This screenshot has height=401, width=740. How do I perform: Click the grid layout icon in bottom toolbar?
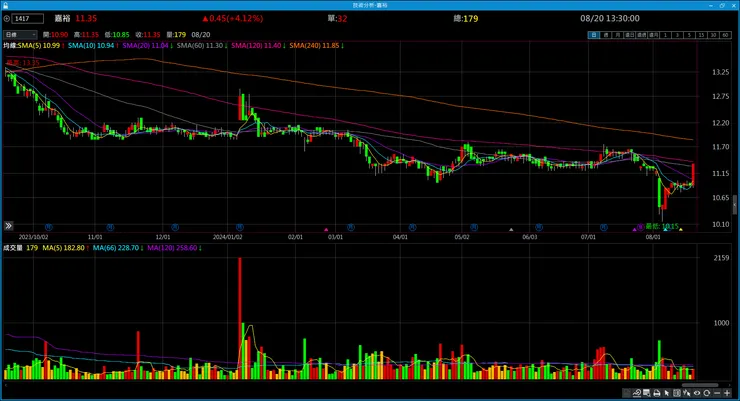[677, 393]
